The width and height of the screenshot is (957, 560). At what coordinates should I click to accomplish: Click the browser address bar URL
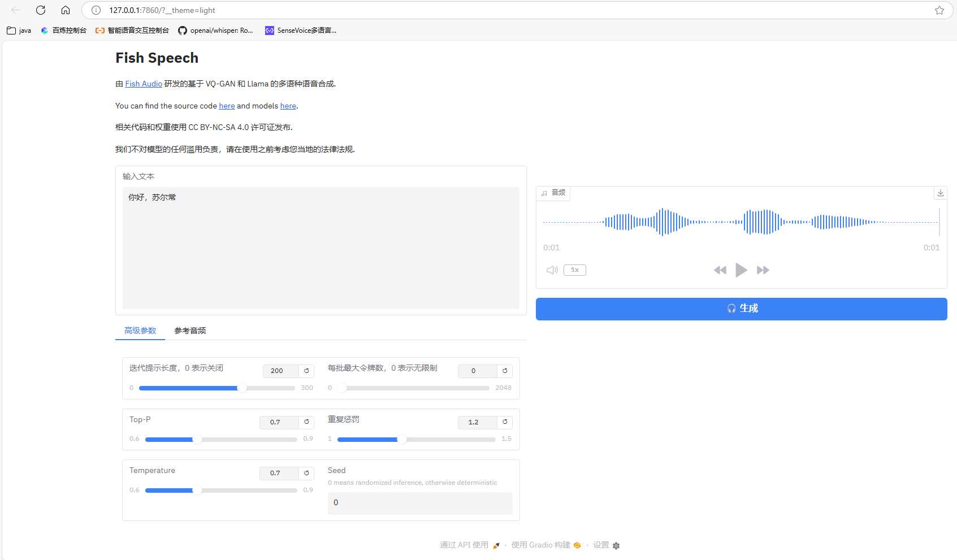click(x=162, y=10)
